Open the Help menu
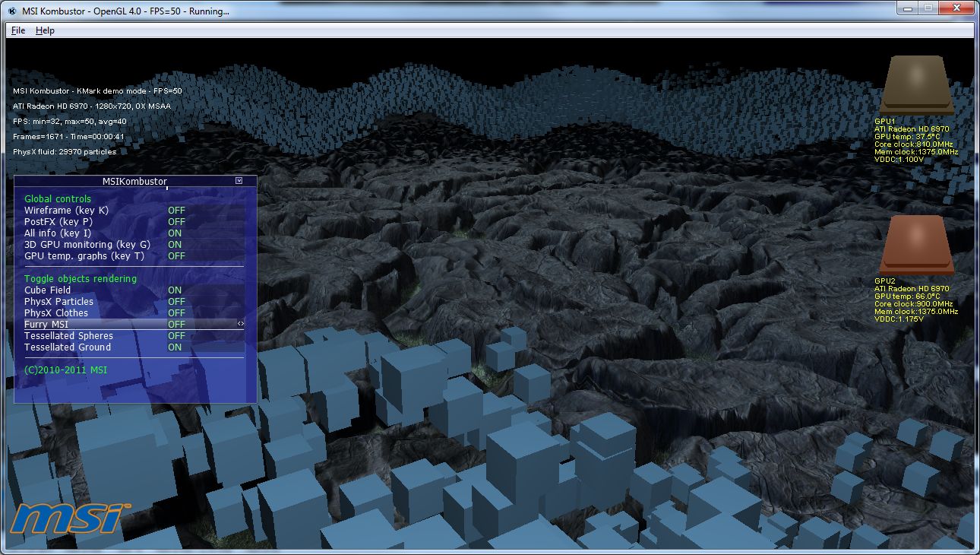This screenshot has height=555, width=980. (45, 30)
